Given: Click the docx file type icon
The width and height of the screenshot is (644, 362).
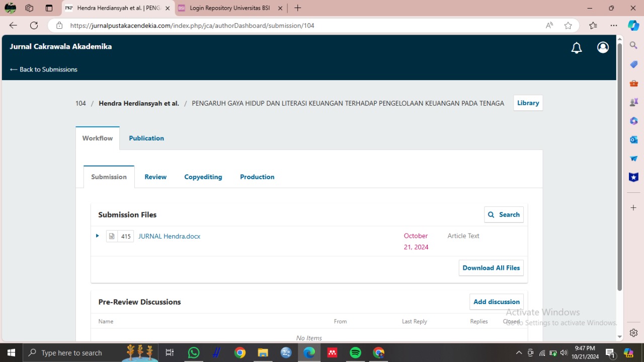Looking at the screenshot, I should click(112, 236).
